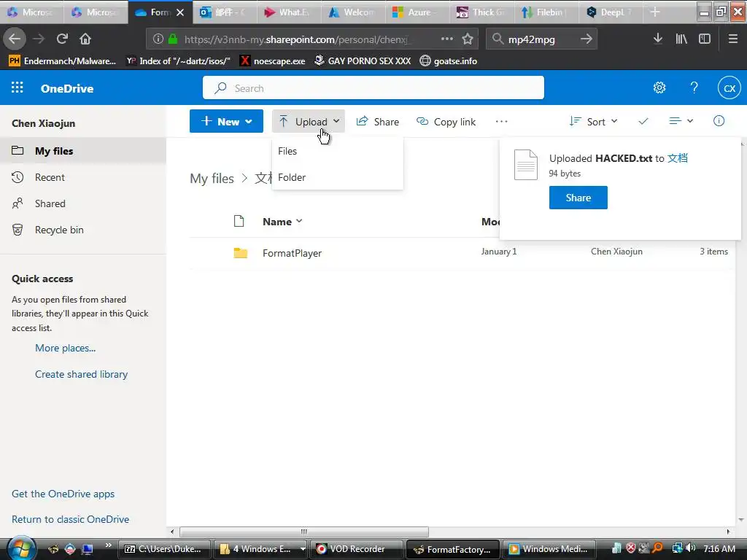Click the mp42mpg search field
The image size is (747, 560).
pyautogui.click(x=541, y=39)
